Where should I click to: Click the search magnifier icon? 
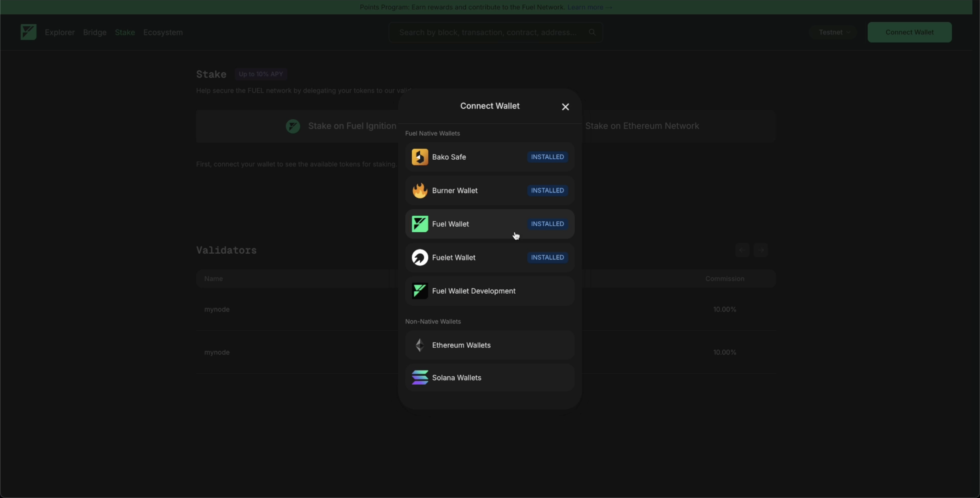(x=592, y=32)
